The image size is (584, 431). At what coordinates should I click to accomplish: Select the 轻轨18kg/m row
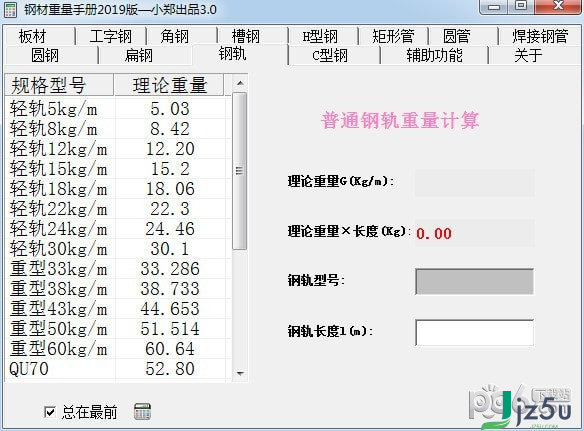point(117,189)
